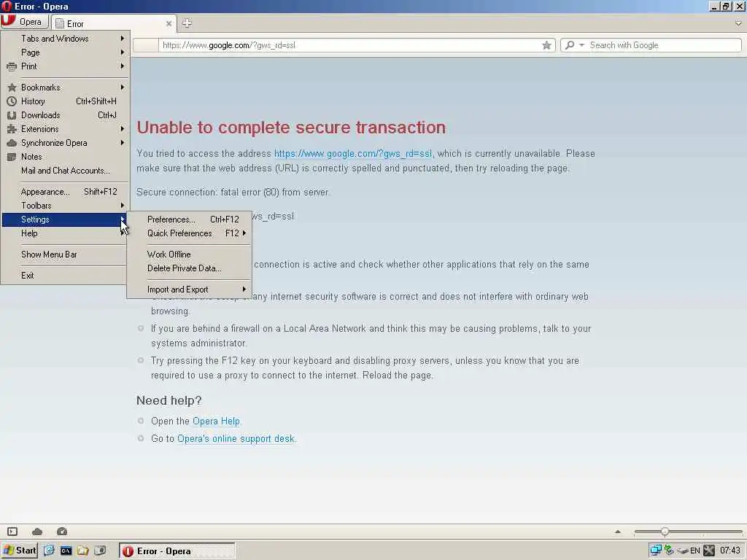Open History from the Opera menu
This screenshot has height=560, width=747.
pos(65,101)
